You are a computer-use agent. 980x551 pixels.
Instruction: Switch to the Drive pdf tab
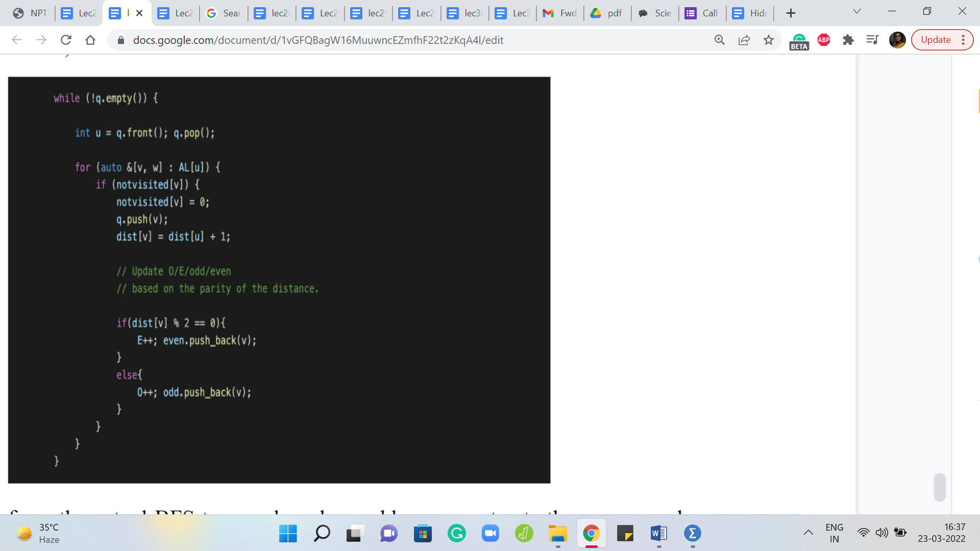click(x=606, y=13)
